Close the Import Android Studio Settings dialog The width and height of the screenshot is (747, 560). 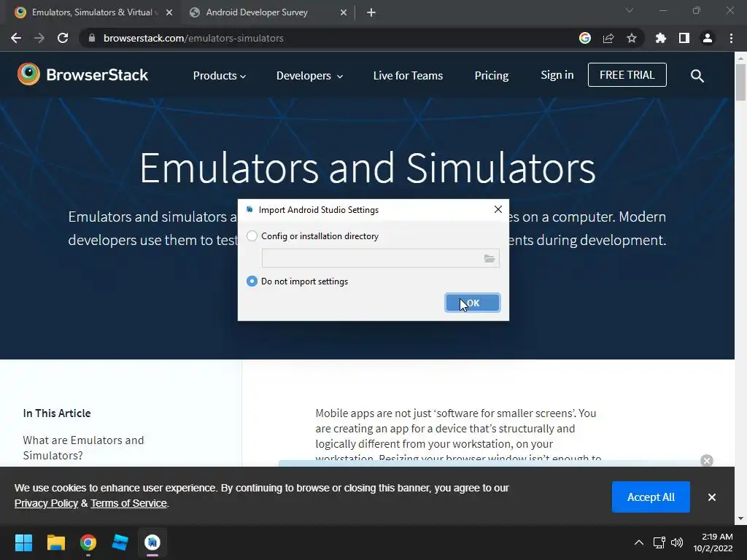(498, 209)
